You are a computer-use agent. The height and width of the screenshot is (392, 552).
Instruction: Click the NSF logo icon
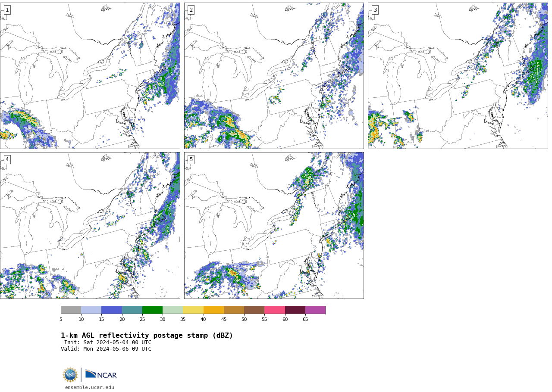pos(70,375)
